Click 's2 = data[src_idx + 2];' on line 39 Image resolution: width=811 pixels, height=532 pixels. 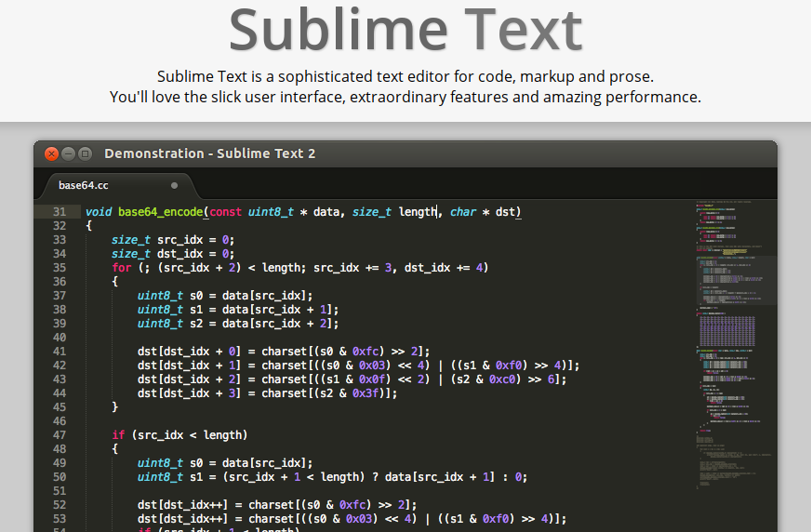(264, 324)
